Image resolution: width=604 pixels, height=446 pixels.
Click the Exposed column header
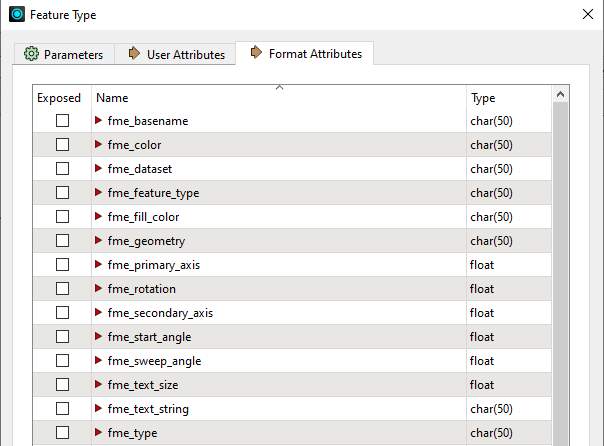point(59,98)
